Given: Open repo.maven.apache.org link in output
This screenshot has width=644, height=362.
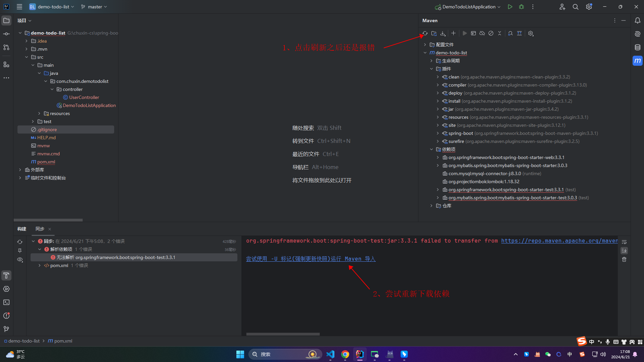Looking at the screenshot, I should [x=559, y=241].
